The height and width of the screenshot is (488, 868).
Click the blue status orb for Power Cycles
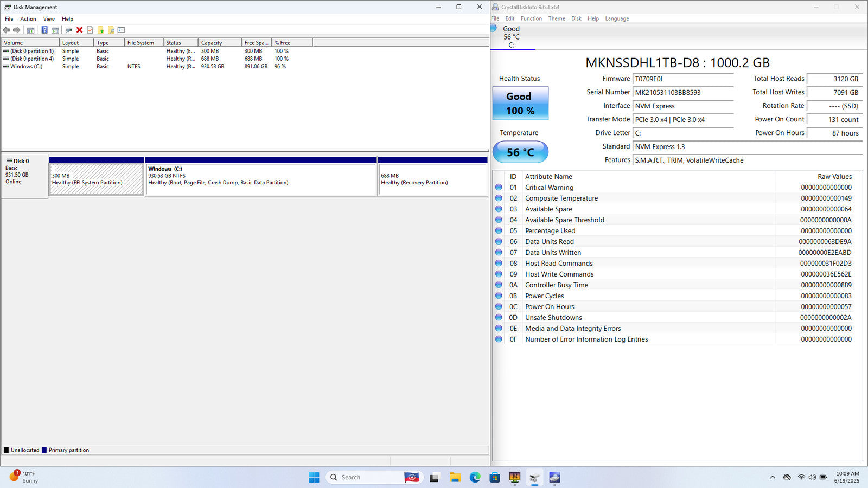coord(499,296)
